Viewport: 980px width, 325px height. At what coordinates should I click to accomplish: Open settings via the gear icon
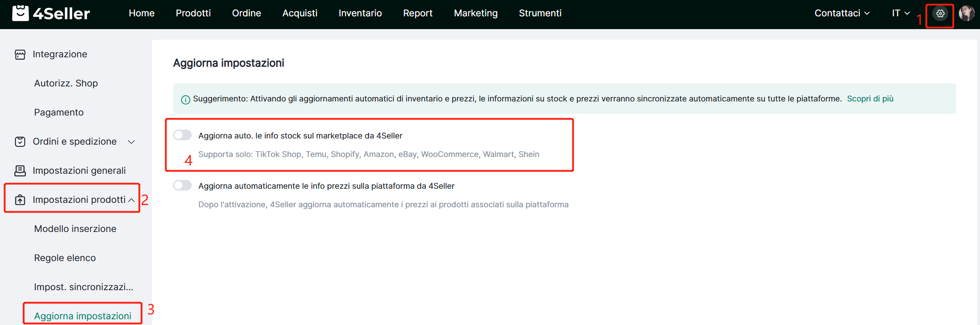[940, 14]
